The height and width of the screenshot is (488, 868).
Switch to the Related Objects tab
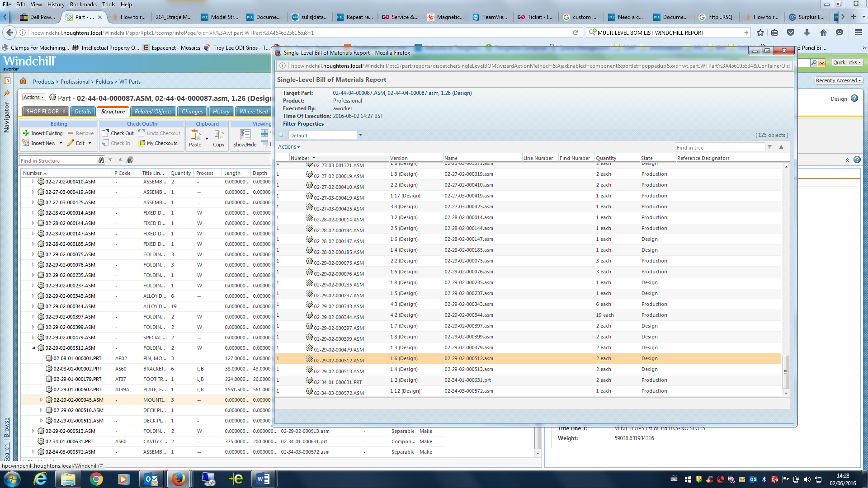click(x=153, y=112)
